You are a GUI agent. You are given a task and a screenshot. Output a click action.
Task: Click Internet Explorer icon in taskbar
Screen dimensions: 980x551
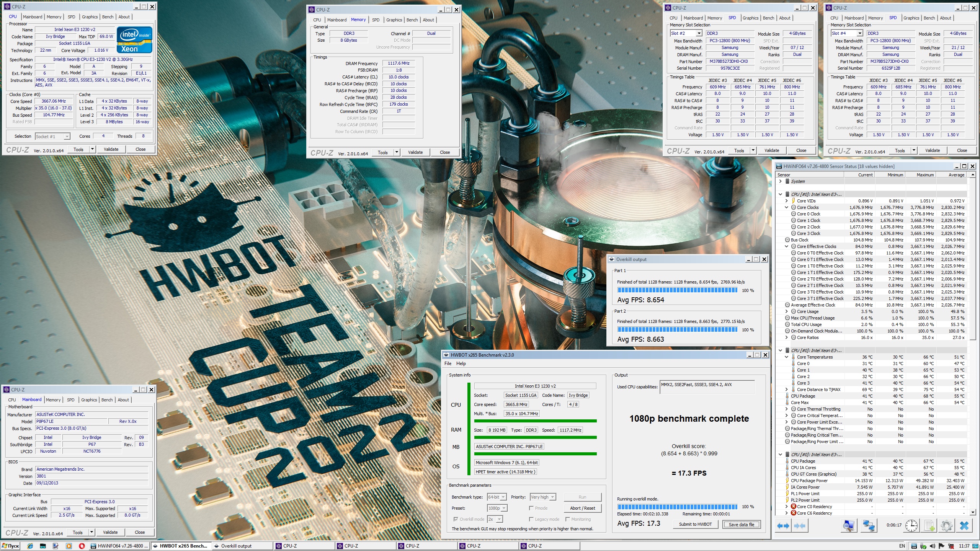point(30,546)
